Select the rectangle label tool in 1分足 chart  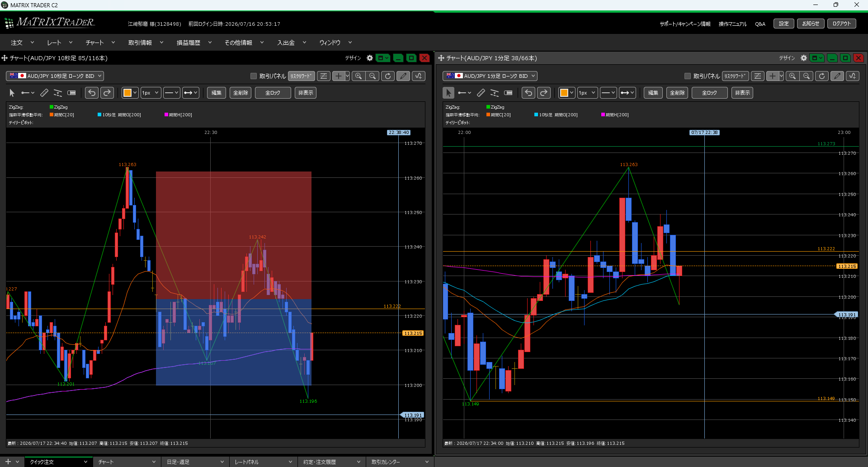click(x=508, y=93)
